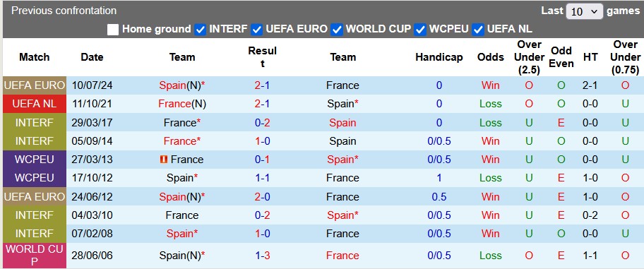Click the Handicap column header
644x269 pixels.
[x=439, y=57]
